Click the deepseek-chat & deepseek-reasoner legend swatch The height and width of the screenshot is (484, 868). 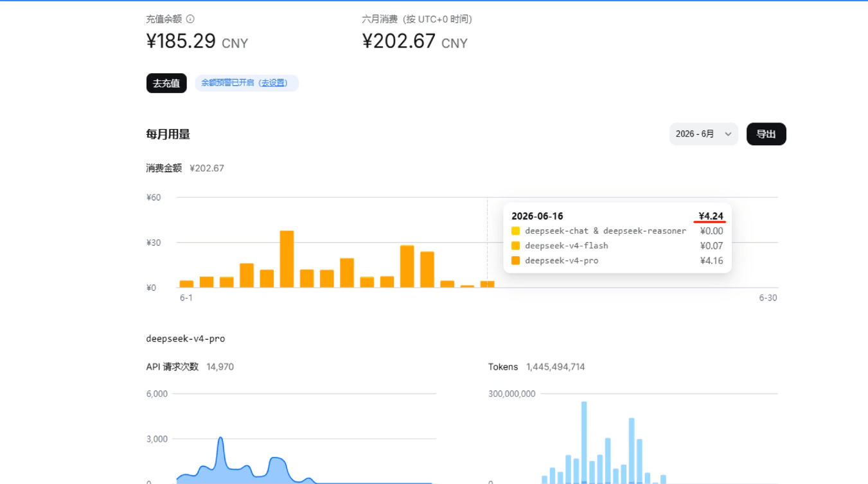516,231
